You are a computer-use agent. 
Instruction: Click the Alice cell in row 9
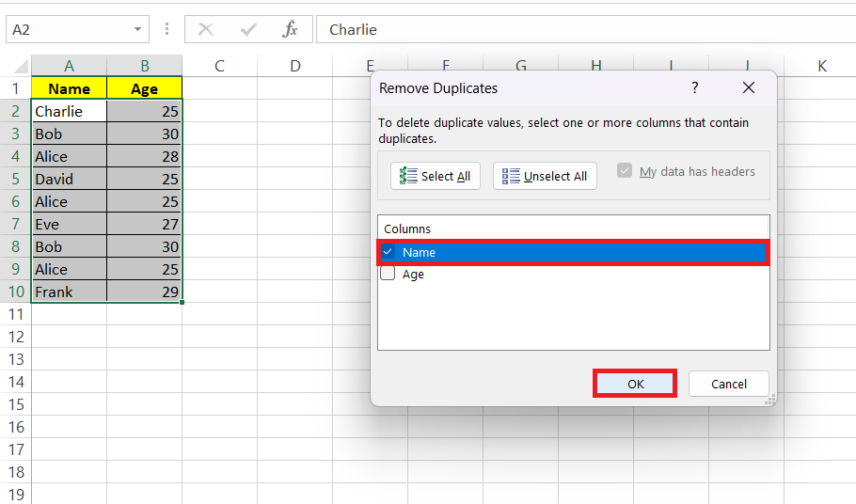point(69,269)
